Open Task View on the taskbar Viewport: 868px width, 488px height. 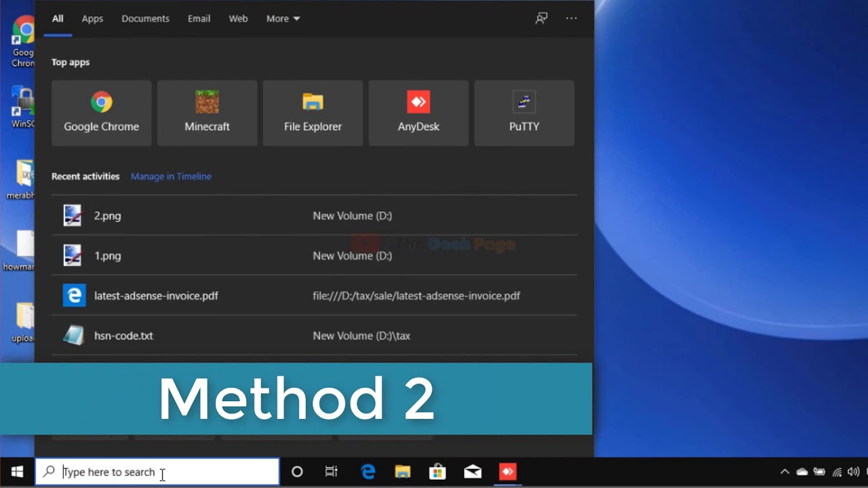coord(332,472)
